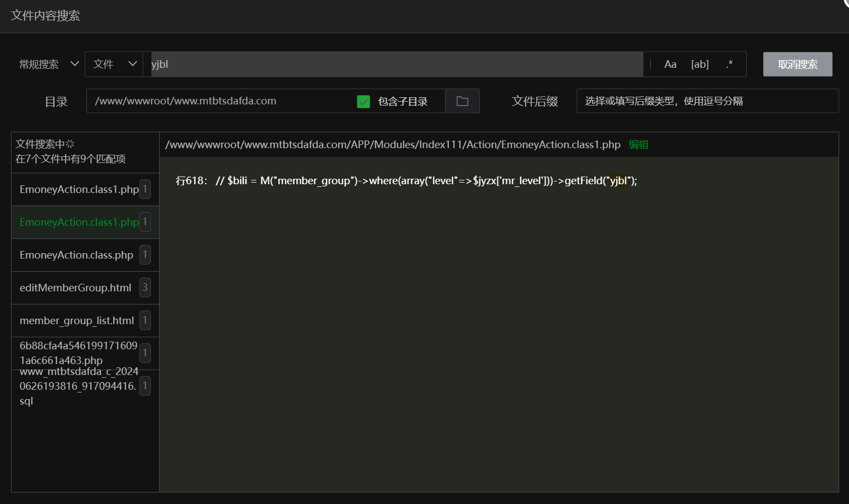Open the 文件后缀 suffix type selector
Viewport: 849px width, 504px height.
click(707, 101)
